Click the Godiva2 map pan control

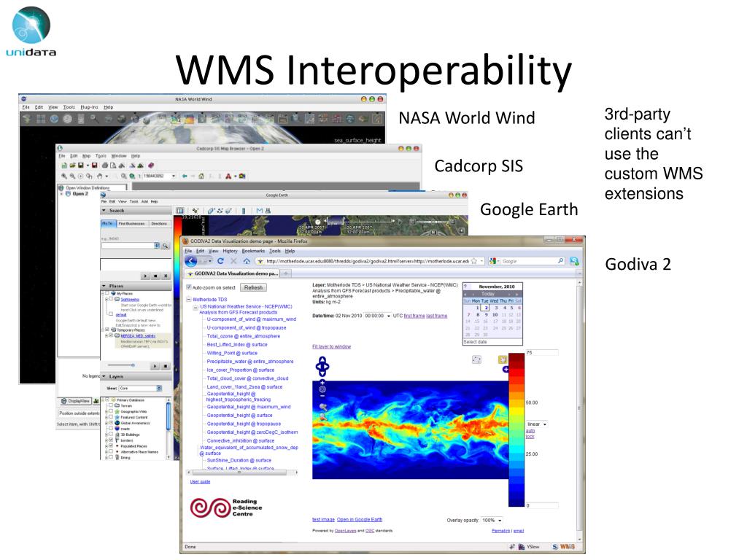click(322, 366)
